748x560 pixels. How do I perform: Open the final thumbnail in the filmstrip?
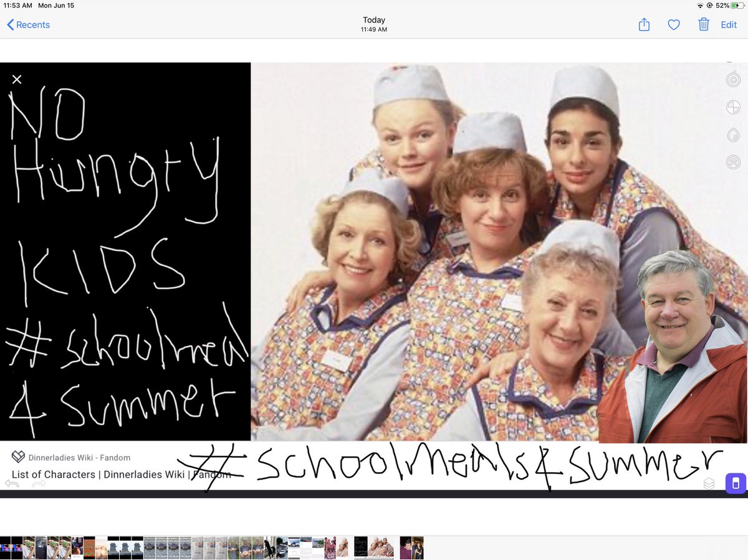coord(418,548)
